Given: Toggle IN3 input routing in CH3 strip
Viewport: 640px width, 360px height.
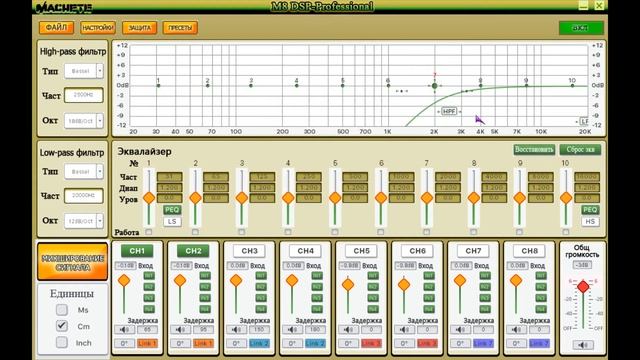Looking at the screenshot, I should [261, 298].
